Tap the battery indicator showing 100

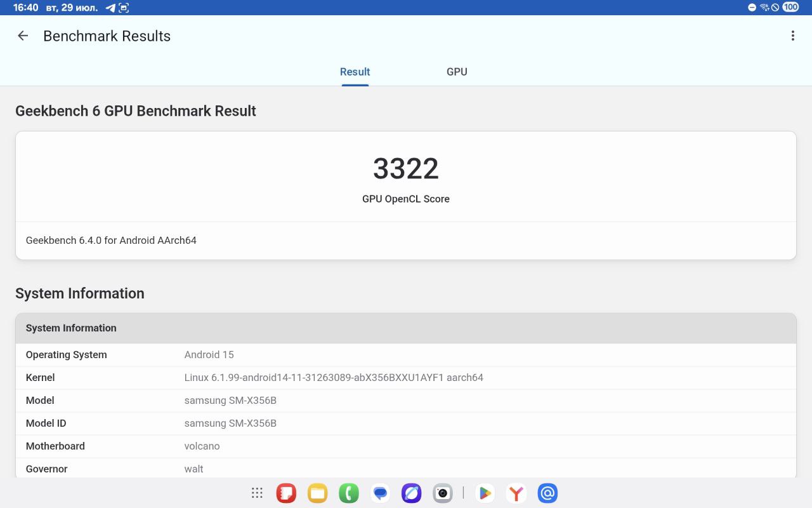(x=790, y=7)
